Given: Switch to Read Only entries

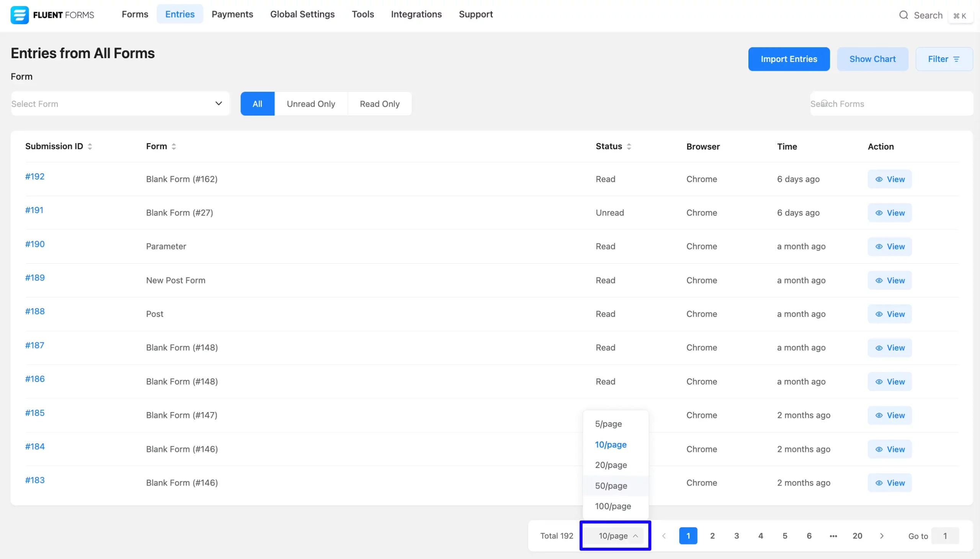Looking at the screenshot, I should pyautogui.click(x=379, y=103).
